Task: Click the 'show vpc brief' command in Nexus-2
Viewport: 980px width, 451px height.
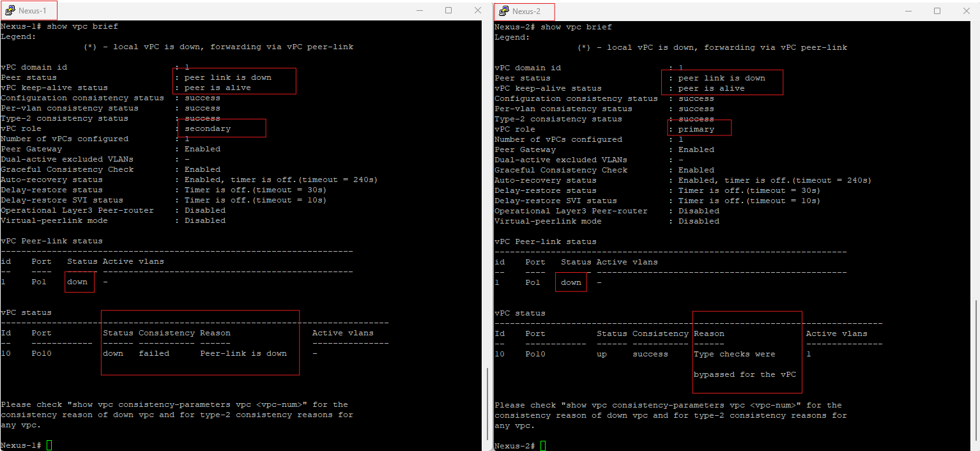Action: tap(576, 27)
